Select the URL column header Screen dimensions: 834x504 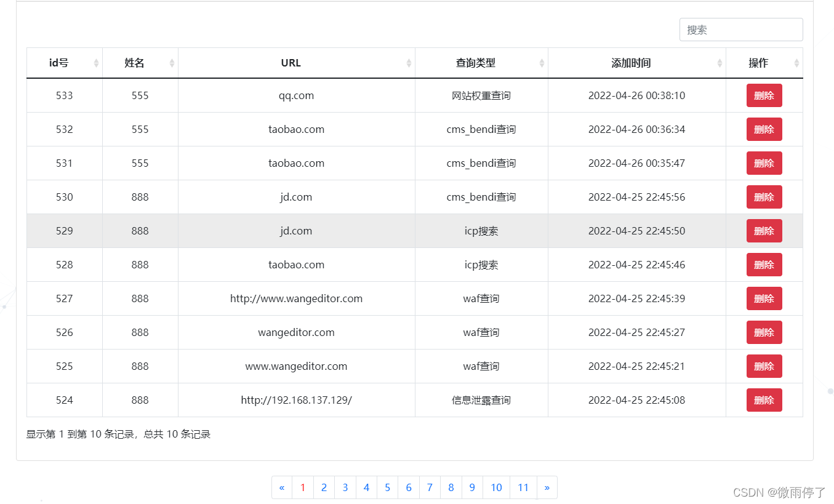click(290, 63)
